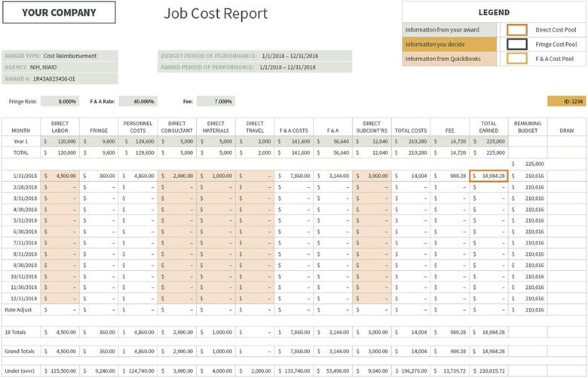
Task: Click Year 1 total earned 225,000 cell
Action: (x=489, y=142)
